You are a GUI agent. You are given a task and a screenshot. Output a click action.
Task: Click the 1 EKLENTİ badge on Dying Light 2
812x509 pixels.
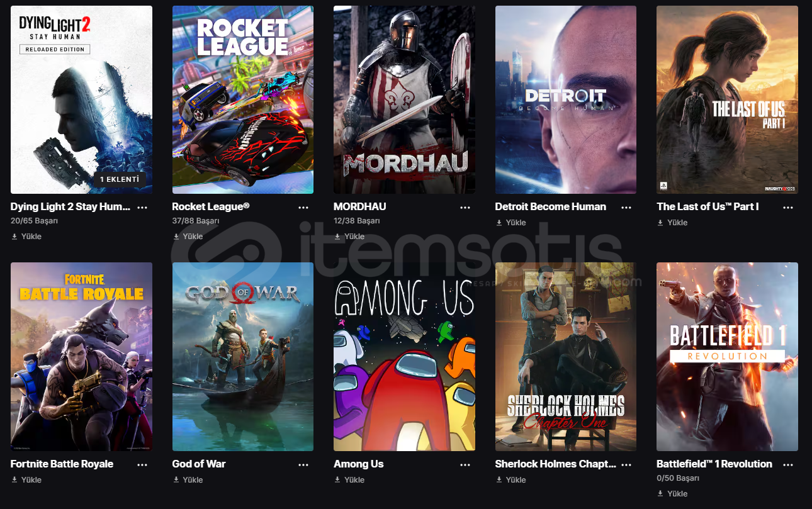[x=120, y=179]
